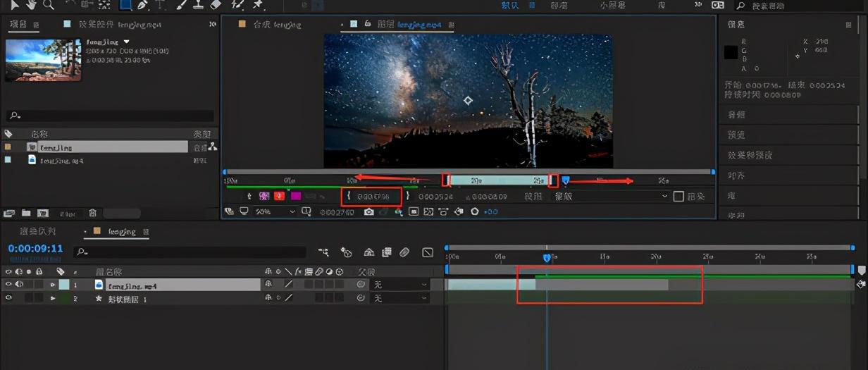Viewport: 868px width, 370px height.
Task: Toggle the quality switch on shape layer 1
Action: (x=288, y=298)
